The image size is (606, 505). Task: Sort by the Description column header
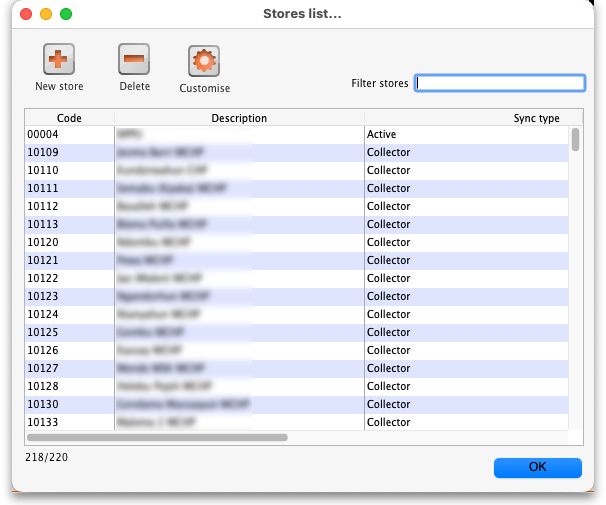click(x=239, y=118)
